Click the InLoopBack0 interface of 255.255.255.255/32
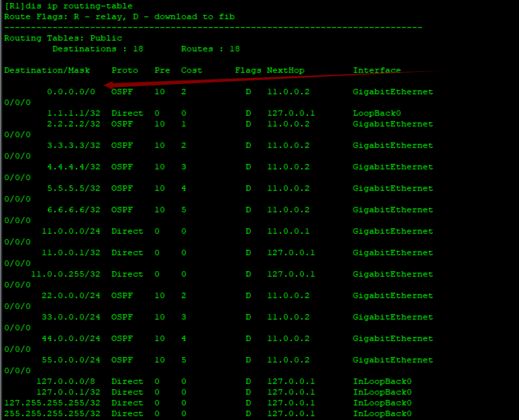This screenshot has width=519, height=420. click(382, 414)
